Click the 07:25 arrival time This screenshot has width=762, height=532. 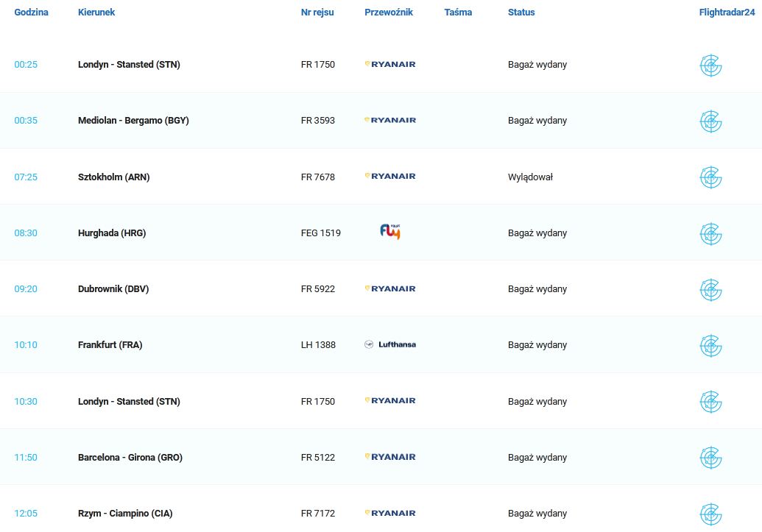click(x=26, y=177)
